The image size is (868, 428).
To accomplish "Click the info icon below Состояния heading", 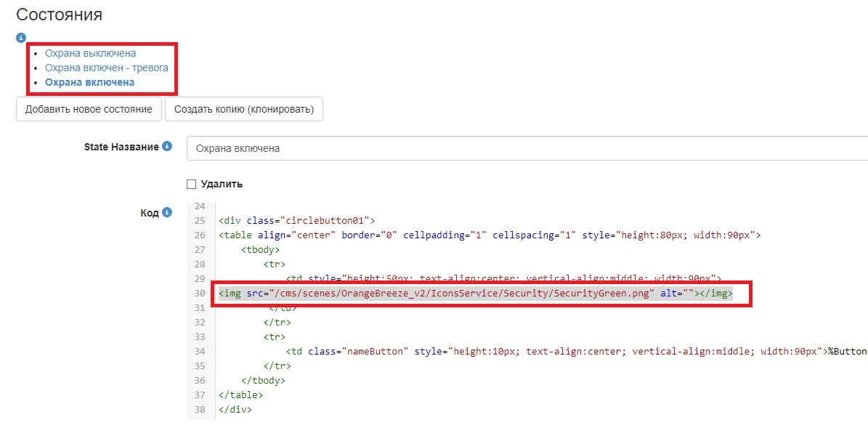I will 21,37.
